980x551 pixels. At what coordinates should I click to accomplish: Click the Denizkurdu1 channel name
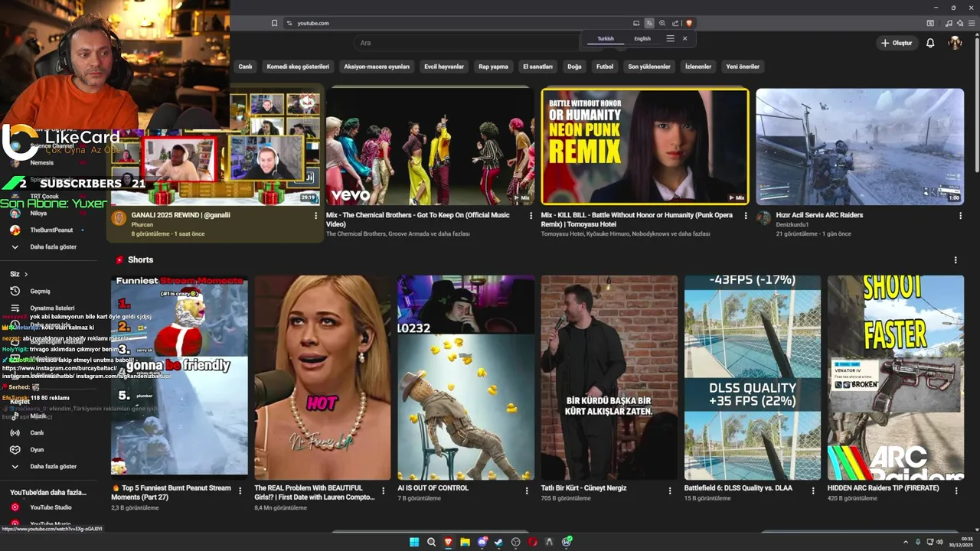(x=792, y=224)
